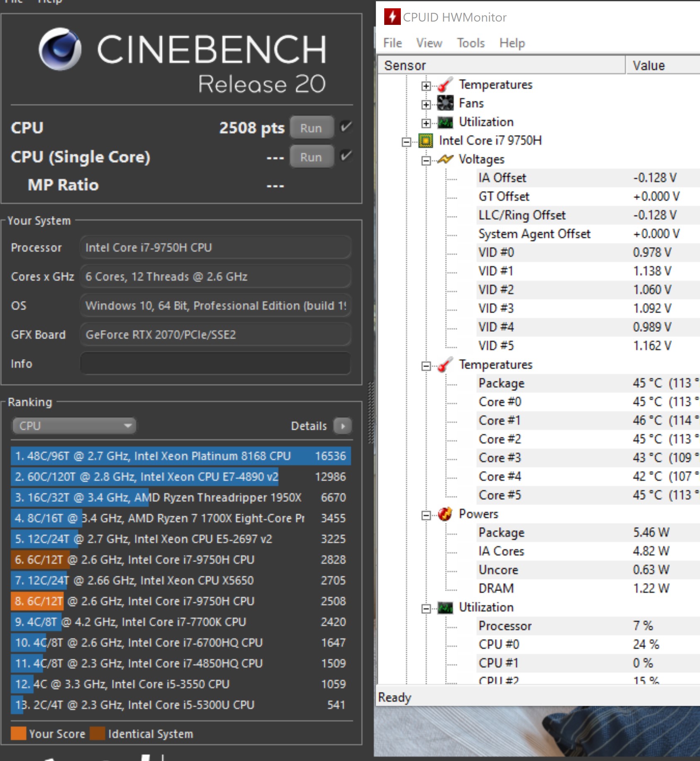Image resolution: width=700 pixels, height=761 pixels.
Task: Click the Voltages lightning icon
Action: click(x=445, y=159)
